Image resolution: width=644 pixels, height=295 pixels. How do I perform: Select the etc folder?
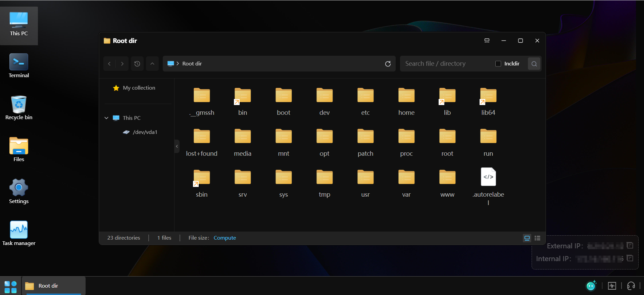point(365,102)
